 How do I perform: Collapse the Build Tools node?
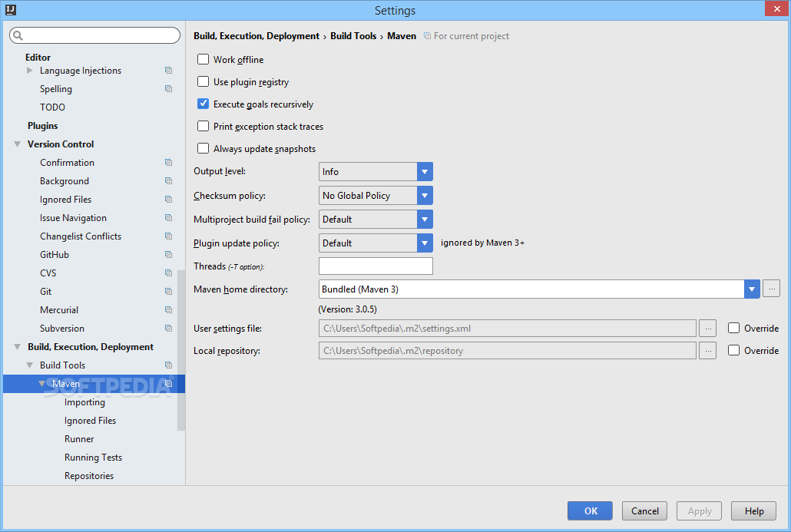pyautogui.click(x=30, y=365)
